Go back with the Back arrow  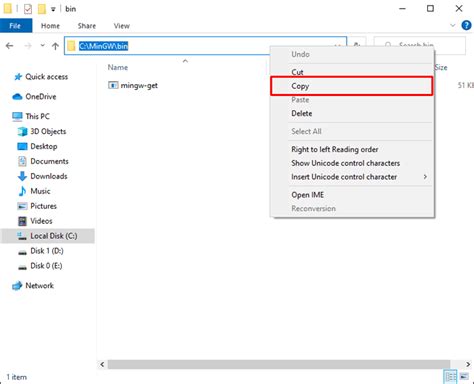[10, 46]
